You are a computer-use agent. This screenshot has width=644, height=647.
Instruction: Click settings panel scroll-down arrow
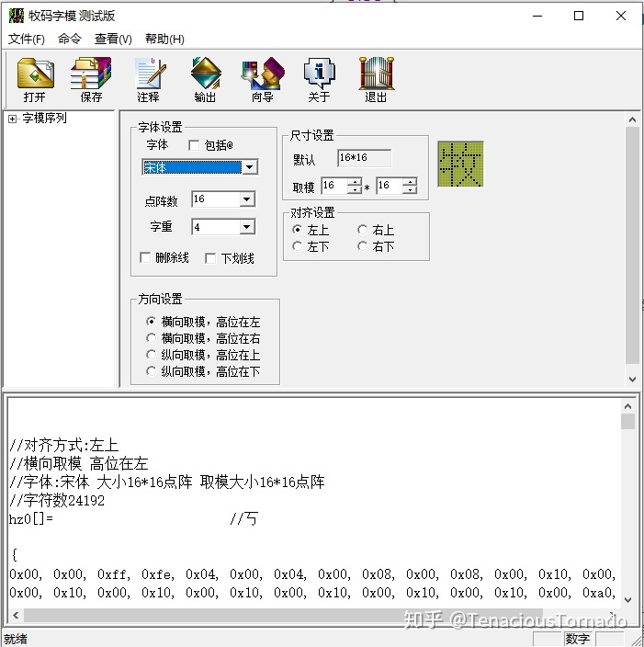(632, 380)
